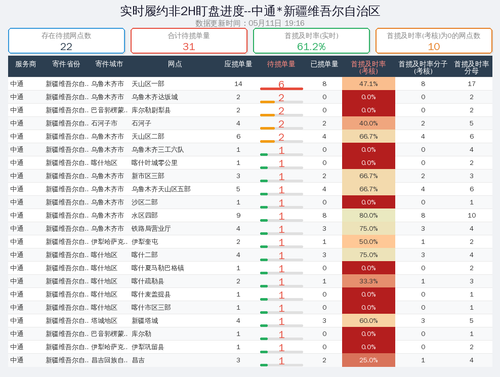Select the 水区四部 outlet cell
This screenshot has width=500, height=377.
144,215
